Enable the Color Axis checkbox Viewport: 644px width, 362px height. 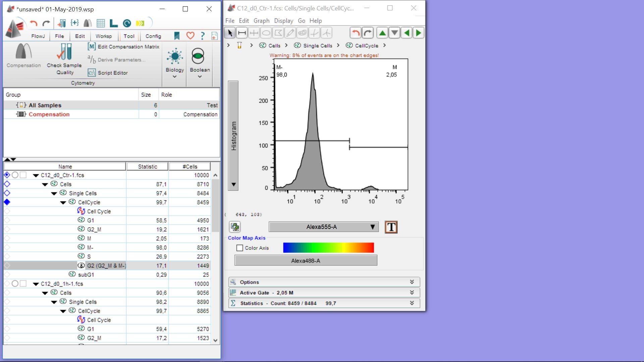point(239,248)
